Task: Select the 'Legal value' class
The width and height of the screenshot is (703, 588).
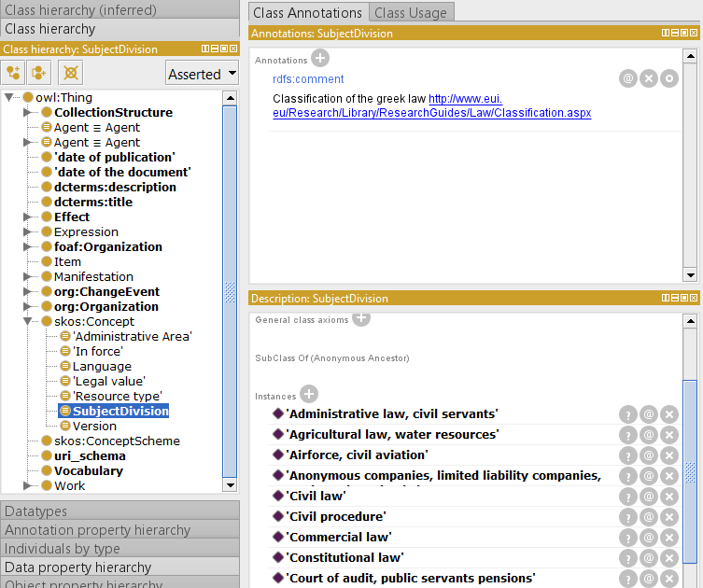Action: tap(109, 382)
